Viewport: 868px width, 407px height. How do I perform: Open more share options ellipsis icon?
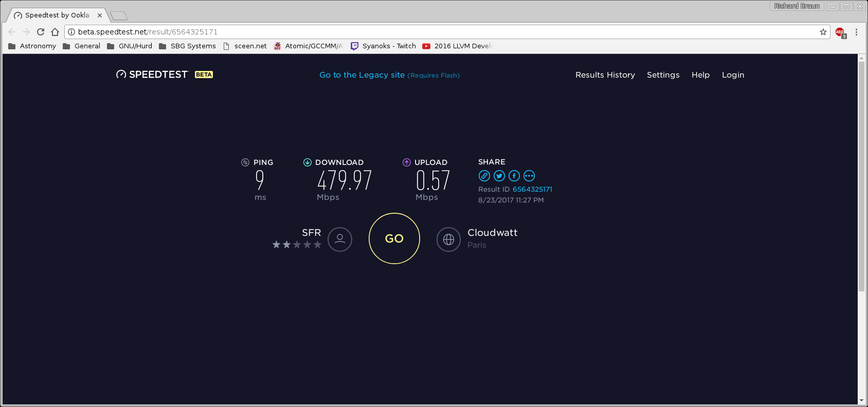[x=529, y=176]
